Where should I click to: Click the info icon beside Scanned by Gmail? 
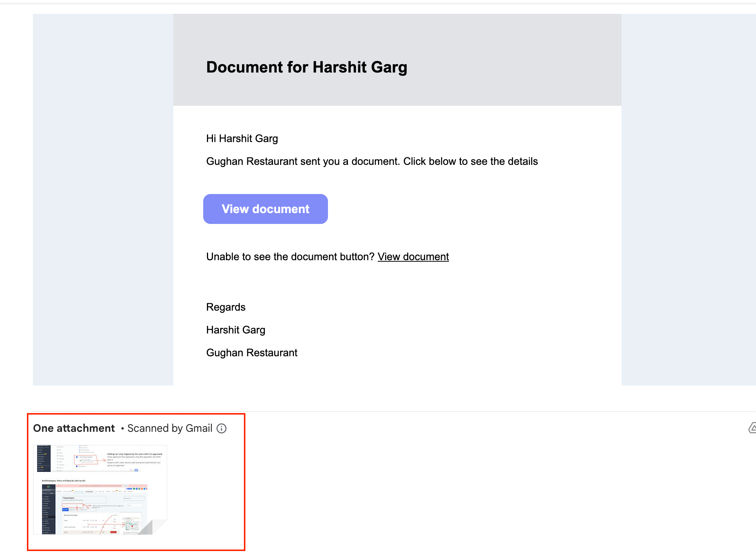click(221, 428)
